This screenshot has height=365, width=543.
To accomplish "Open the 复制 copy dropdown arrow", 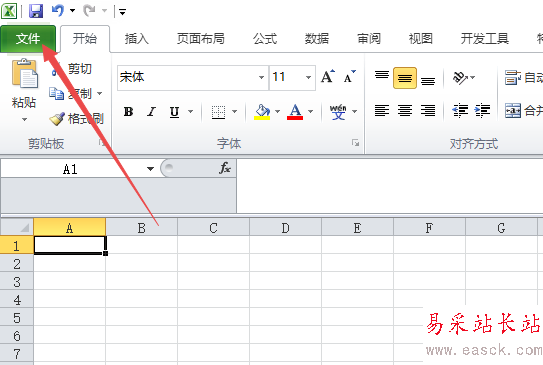I will click(x=100, y=94).
